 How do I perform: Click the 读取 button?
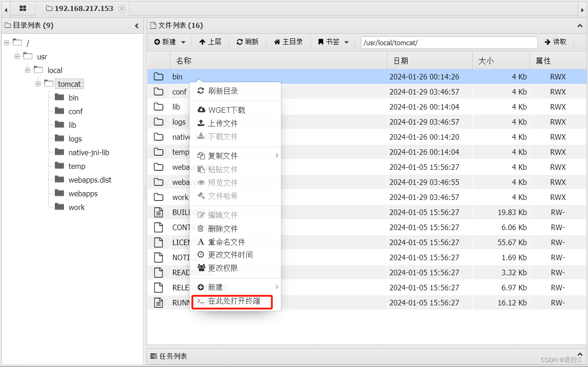click(556, 42)
